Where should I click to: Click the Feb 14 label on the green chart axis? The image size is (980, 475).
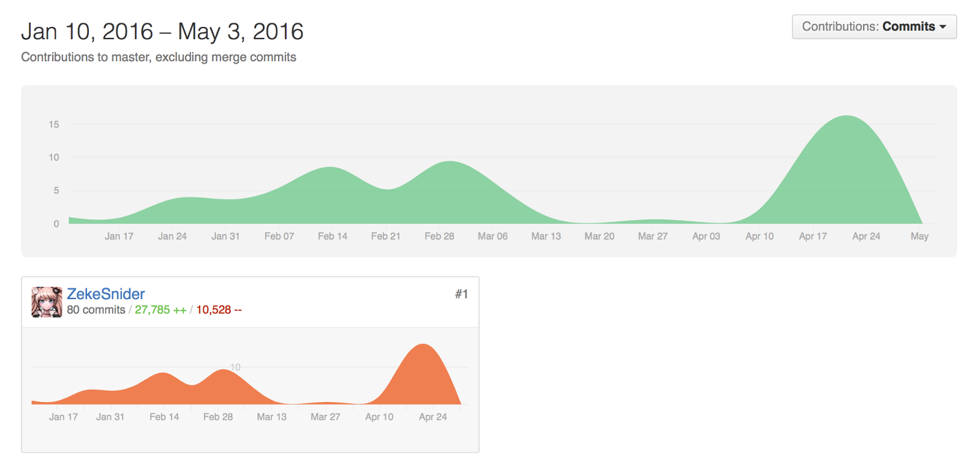[x=332, y=237]
